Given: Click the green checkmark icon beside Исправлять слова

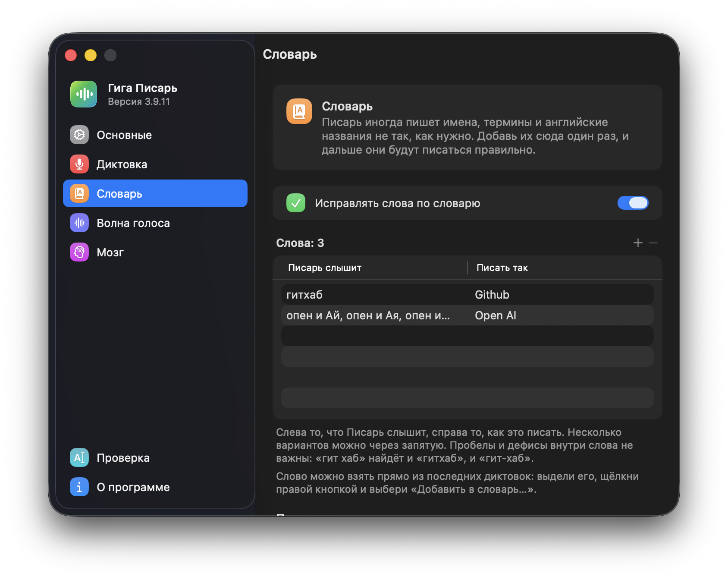Looking at the screenshot, I should pos(296,203).
